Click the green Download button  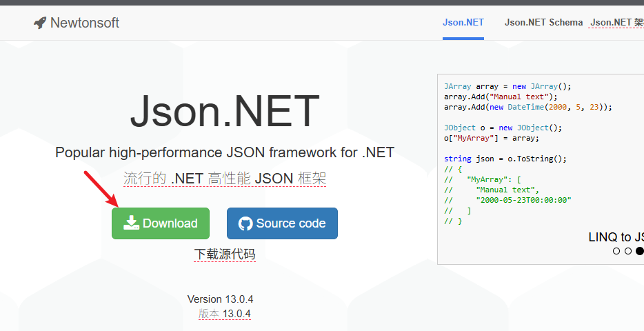pos(161,223)
